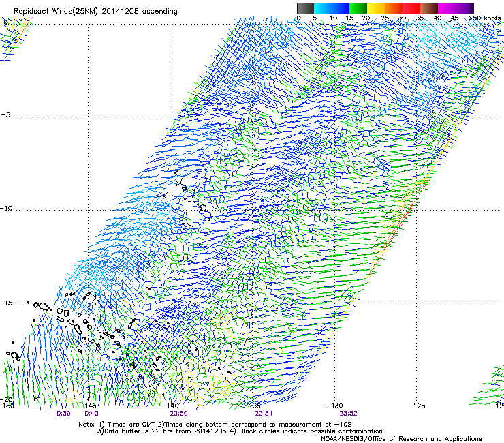Click the "NOAA/NESDIS/Office of Research and Applications" credit

tap(401, 439)
